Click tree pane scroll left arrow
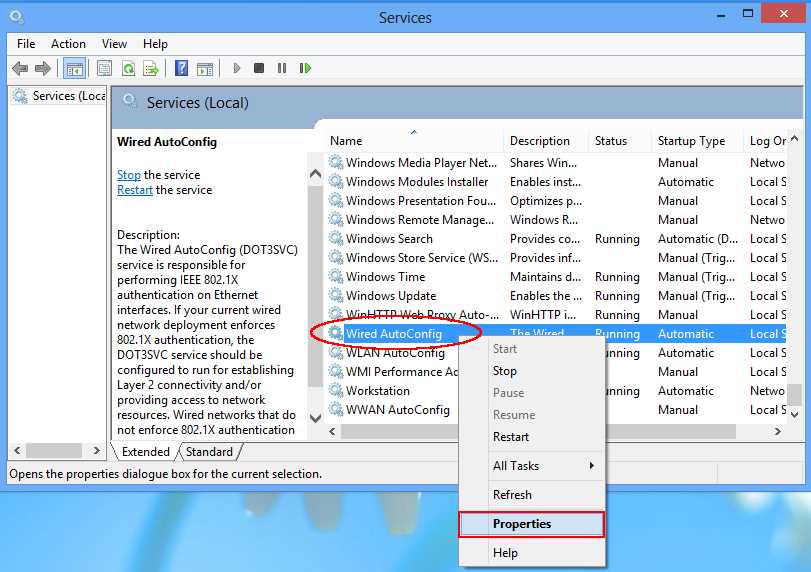Viewport: 811px width, 572px height. (18, 450)
